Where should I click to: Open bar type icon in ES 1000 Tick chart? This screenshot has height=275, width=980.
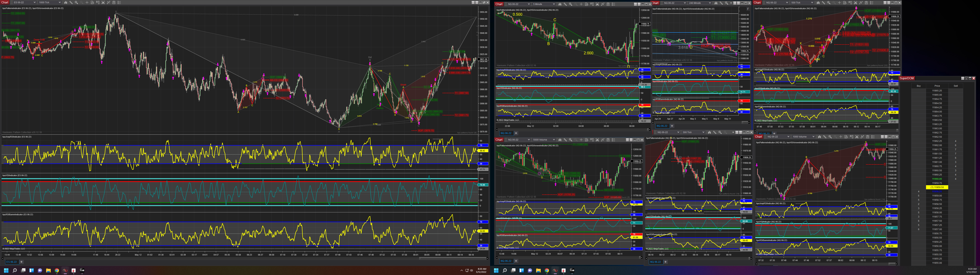click(x=66, y=2)
